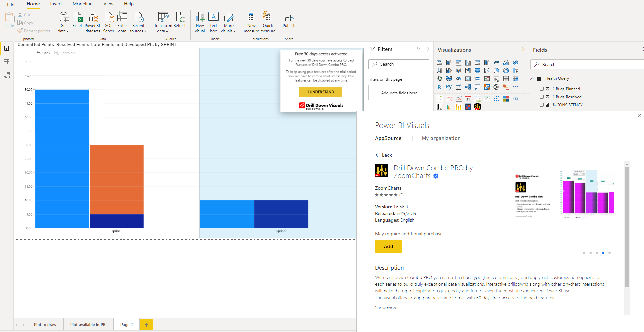Image resolution: width=644 pixels, height=332 pixels.
Task: Switch to the Plot to draw page tab
Action: pyautogui.click(x=45, y=325)
